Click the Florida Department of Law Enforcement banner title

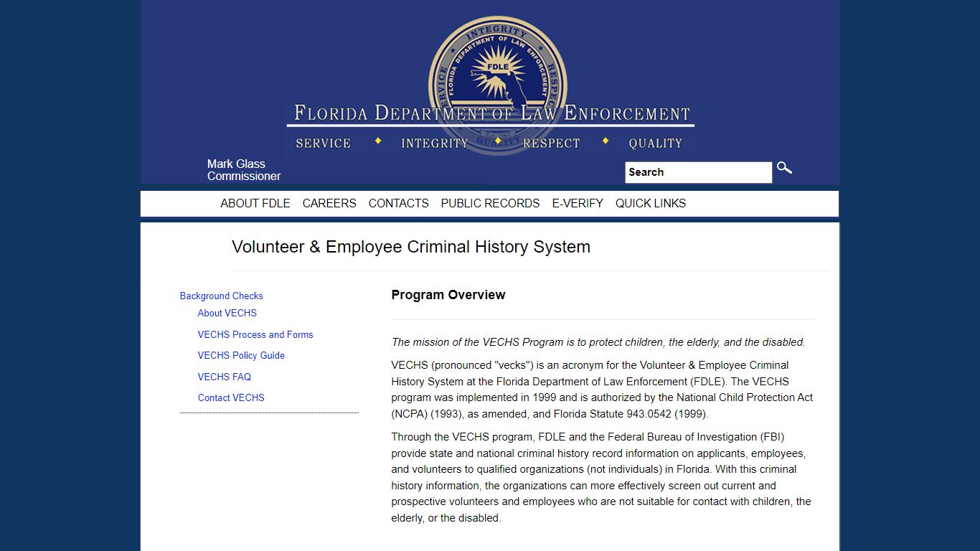pyautogui.click(x=491, y=113)
